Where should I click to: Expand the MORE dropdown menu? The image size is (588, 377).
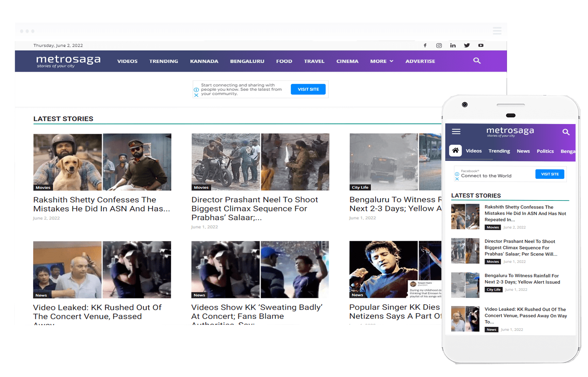[x=382, y=61]
